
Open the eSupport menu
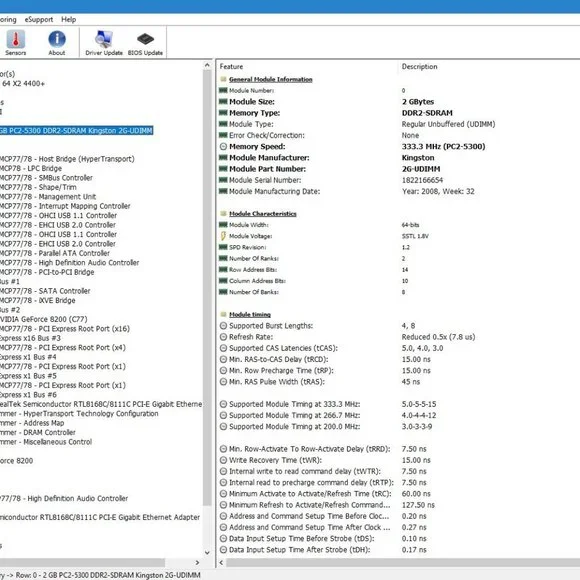coord(38,20)
